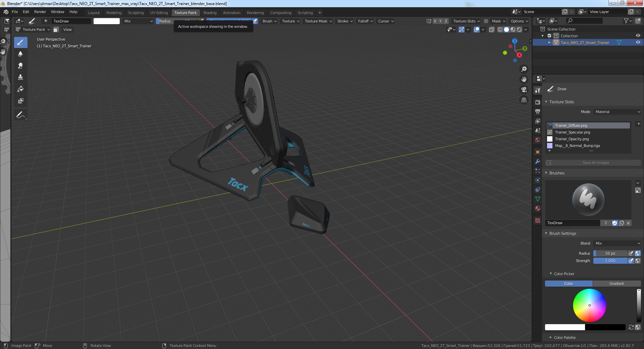
Task: Toggle the paint Mask checkbox in header
Action: coord(486,21)
